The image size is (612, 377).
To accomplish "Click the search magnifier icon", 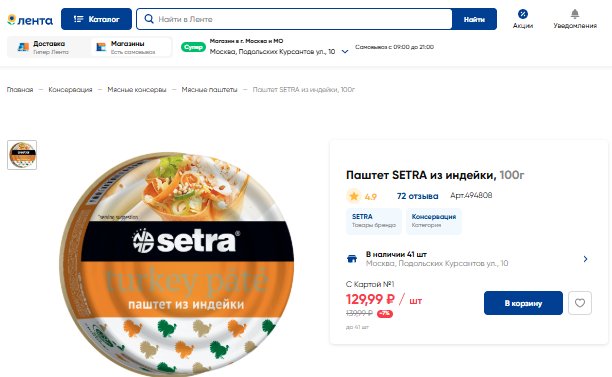I will (149, 19).
